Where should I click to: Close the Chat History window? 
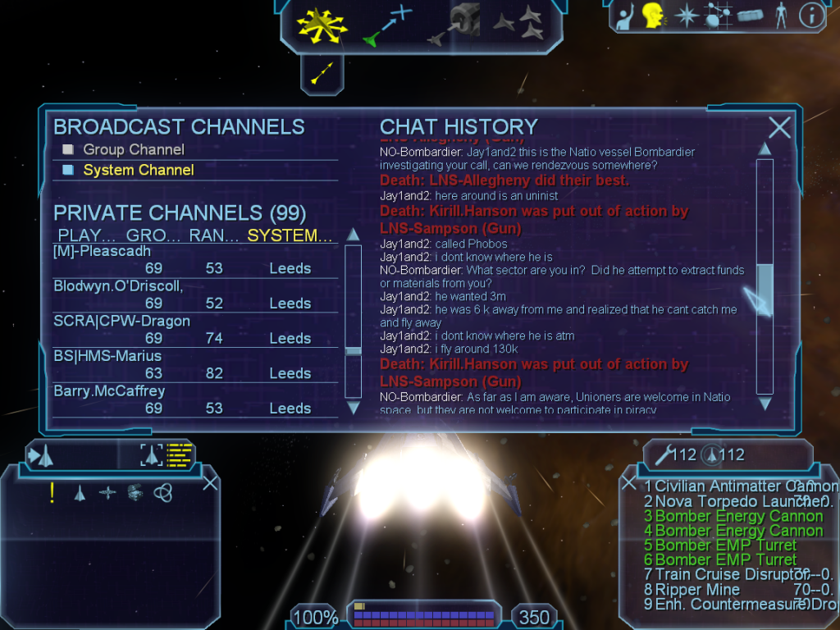coord(779,128)
